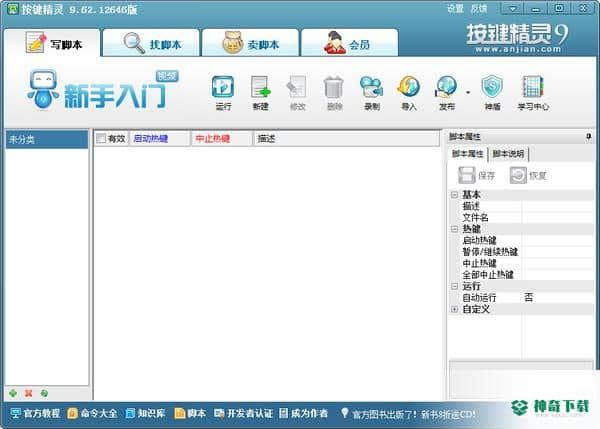The height and width of the screenshot is (429, 600).
Task: Open 官方教程 in the bottom bar
Action: click(x=36, y=413)
